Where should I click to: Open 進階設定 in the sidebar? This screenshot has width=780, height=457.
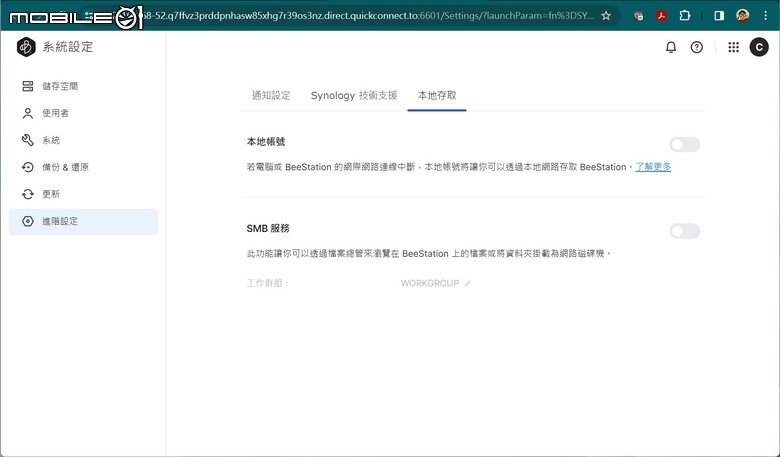(83, 221)
